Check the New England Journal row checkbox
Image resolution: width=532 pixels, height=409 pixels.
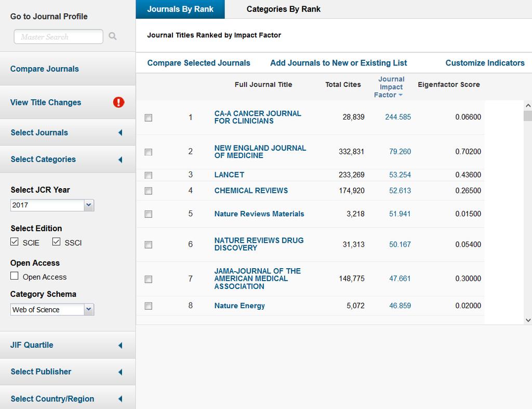click(x=148, y=152)
